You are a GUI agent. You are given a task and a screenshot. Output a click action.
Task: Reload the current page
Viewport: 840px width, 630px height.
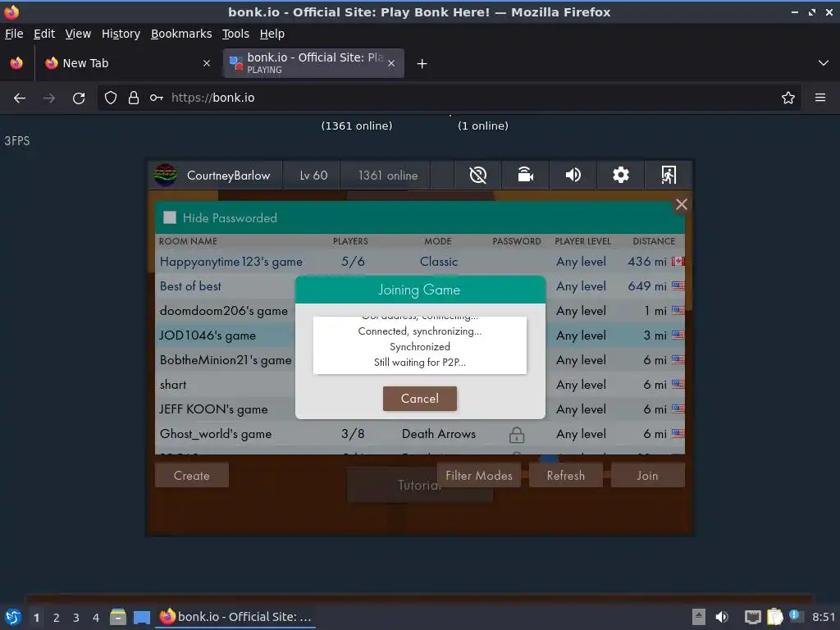pyautogui.click(x=79, y=98)
